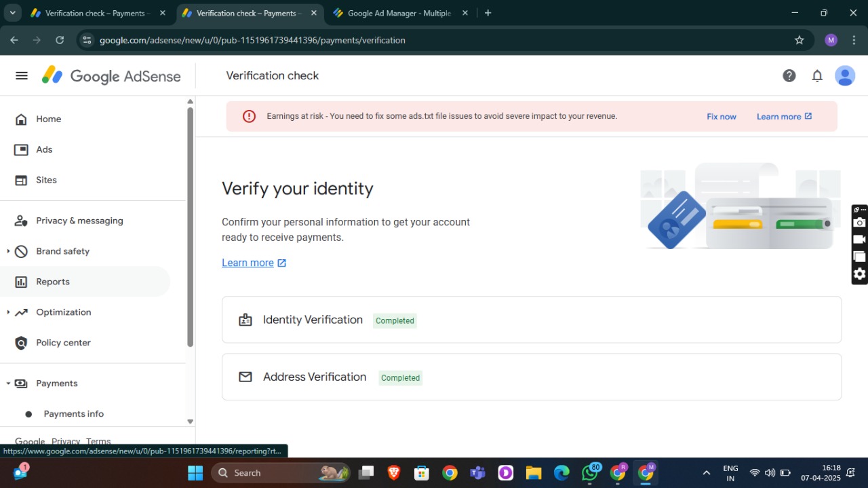Click the browser profile 'M' avatar
The height and width of the screenshot is (488, 868).
point(831,40)
